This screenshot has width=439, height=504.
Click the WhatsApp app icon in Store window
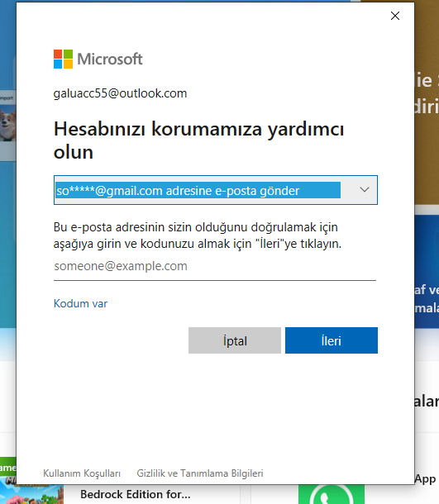coord(332,494)
